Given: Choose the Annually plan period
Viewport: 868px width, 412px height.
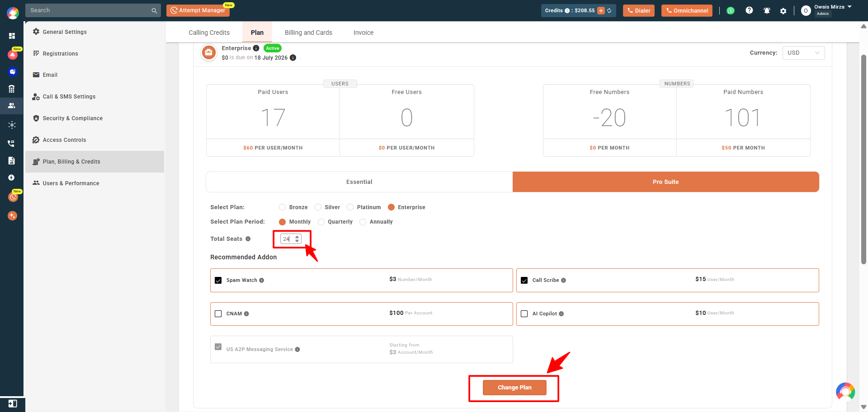Looking at the screenshot, I should tap(363, 222).
